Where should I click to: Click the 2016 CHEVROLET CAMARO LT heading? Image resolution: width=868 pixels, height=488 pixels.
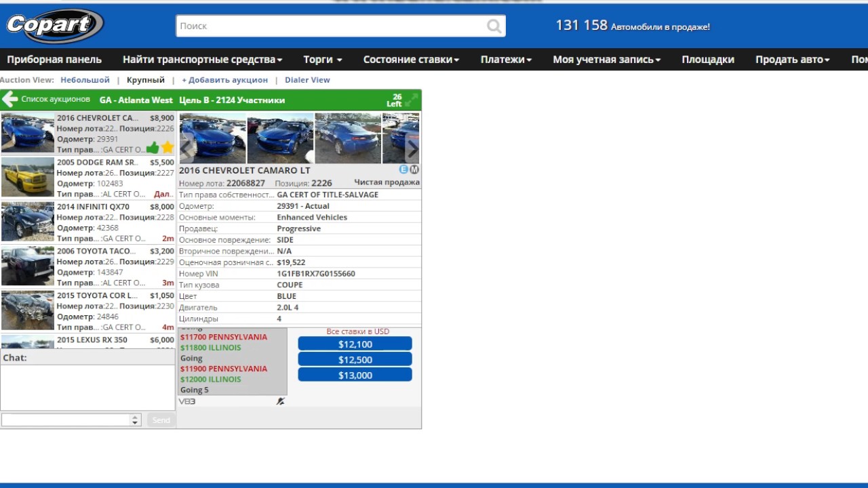click(245, 170)
